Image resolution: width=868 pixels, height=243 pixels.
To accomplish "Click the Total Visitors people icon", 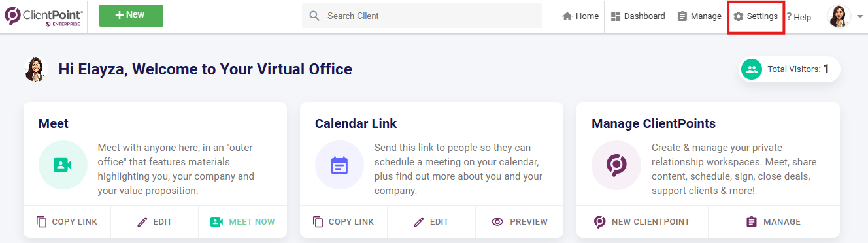I will click(752, 69).
